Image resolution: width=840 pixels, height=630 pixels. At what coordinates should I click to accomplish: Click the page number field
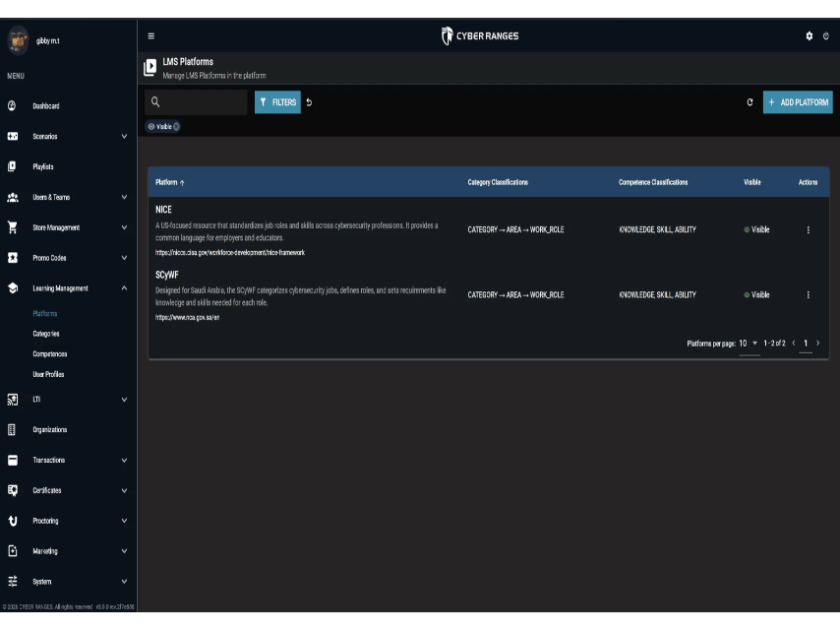click(x=806, y=344)
